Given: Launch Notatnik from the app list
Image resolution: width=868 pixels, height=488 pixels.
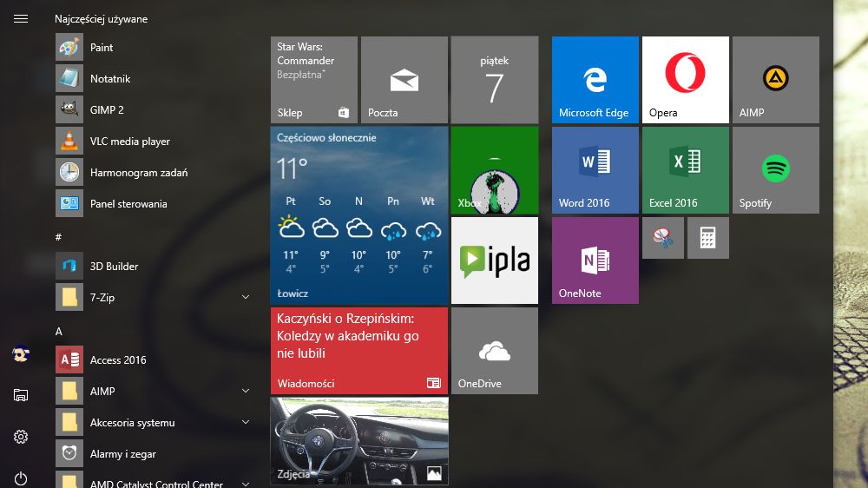Looking at the screenshot, I should pos(153,79).
